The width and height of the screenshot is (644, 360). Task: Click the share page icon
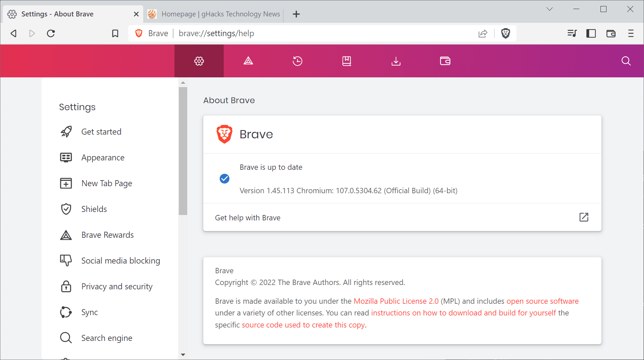483,33
